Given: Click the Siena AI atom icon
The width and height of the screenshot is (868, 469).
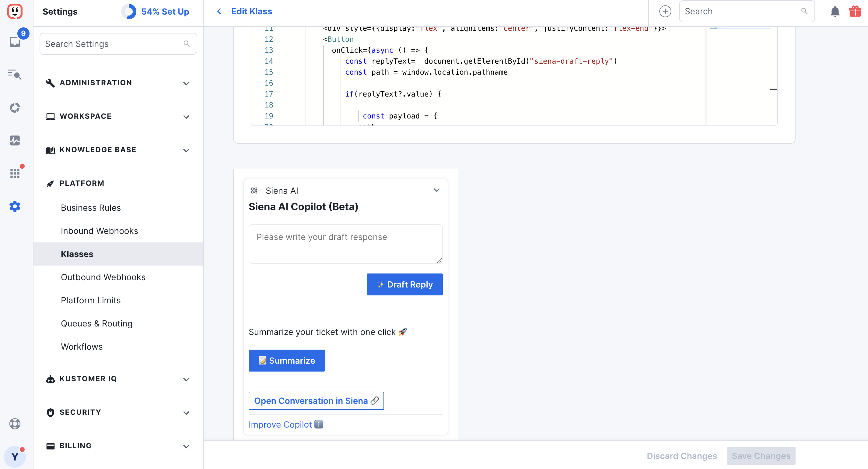Looking at the screenshot, I should point(254,191).
